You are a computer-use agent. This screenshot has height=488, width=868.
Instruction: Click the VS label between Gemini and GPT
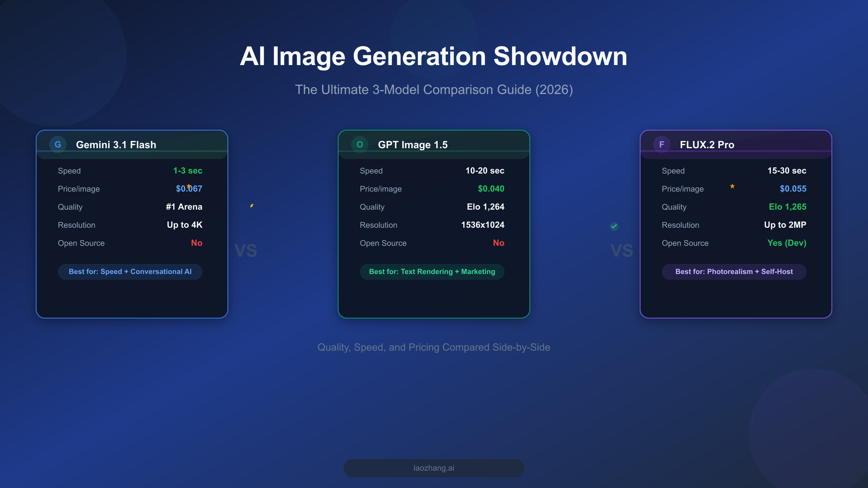246,249
